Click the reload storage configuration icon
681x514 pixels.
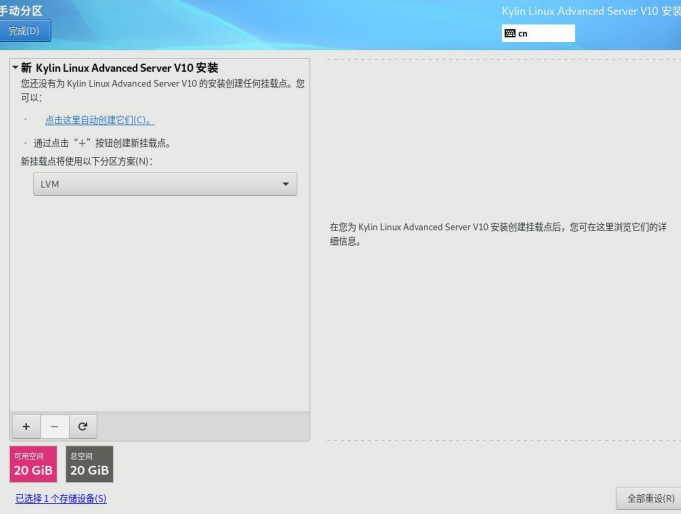83,426
